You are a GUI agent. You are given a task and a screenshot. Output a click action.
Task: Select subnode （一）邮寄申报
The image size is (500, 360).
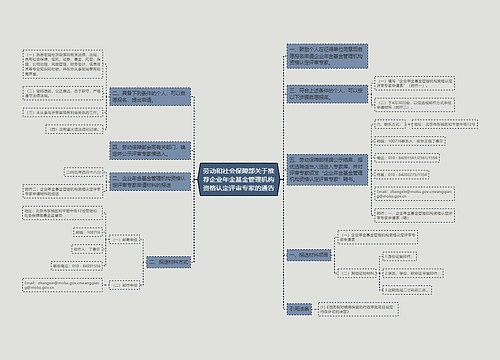[125, 240]
